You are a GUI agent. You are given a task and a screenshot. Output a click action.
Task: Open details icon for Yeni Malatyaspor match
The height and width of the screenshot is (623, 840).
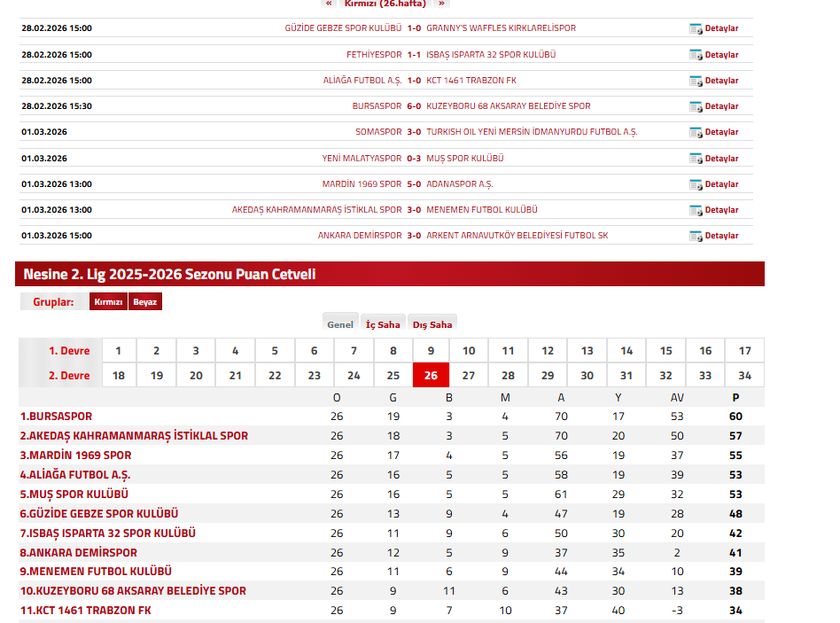click(x=696, y=159)
